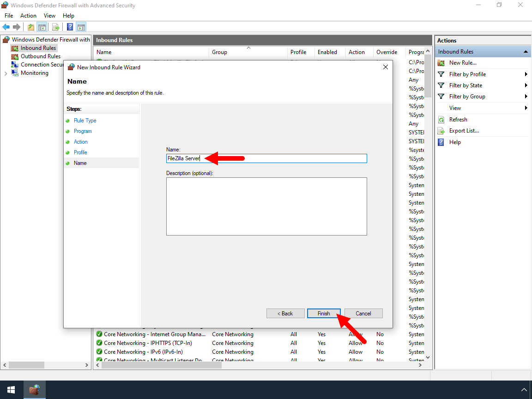Screen dimensions: 532x399
Task: Expand the Monitoring tree node
Action: click(6, 73)
